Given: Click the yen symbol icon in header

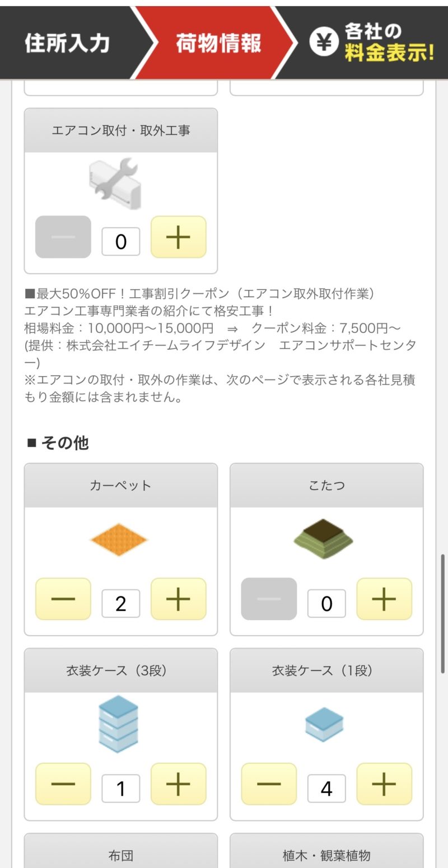Looking at the screenshot, I should 324,41.
